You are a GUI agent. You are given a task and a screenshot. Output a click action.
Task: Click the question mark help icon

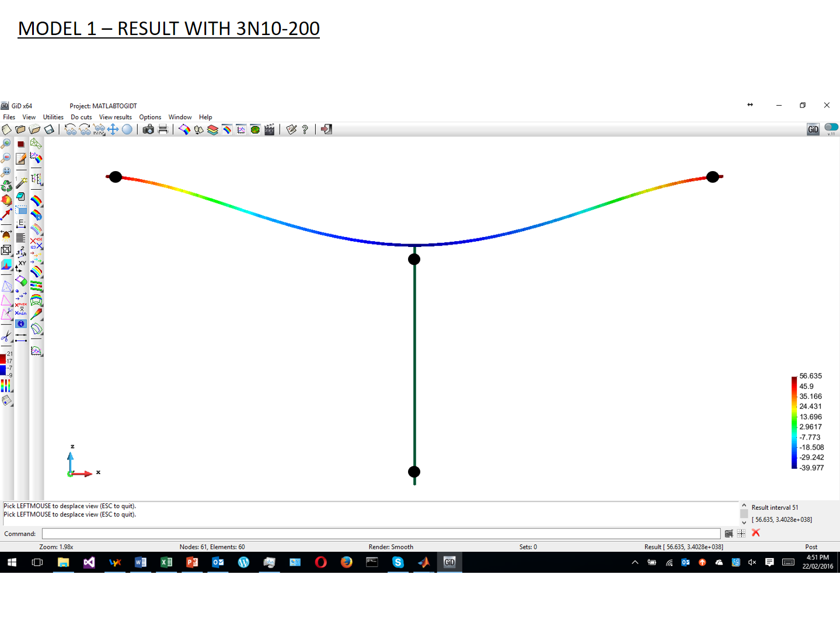click(305, 130)
